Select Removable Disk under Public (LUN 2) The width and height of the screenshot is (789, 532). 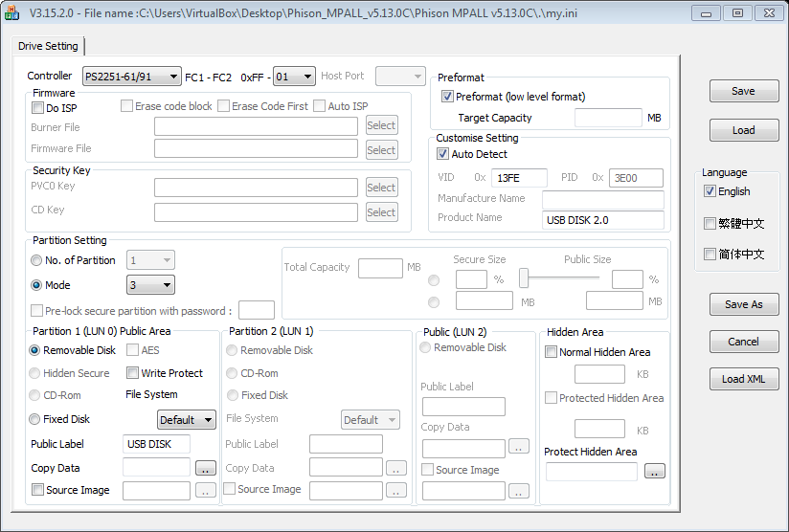(425, 347)
